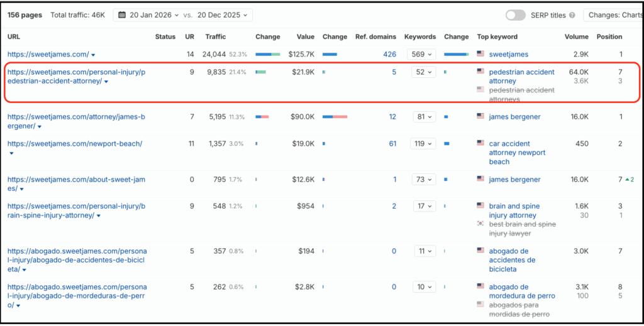Sort by the Traffic column header
The width and height of the screenshot is (644, 326).
(x=216, y=36)
